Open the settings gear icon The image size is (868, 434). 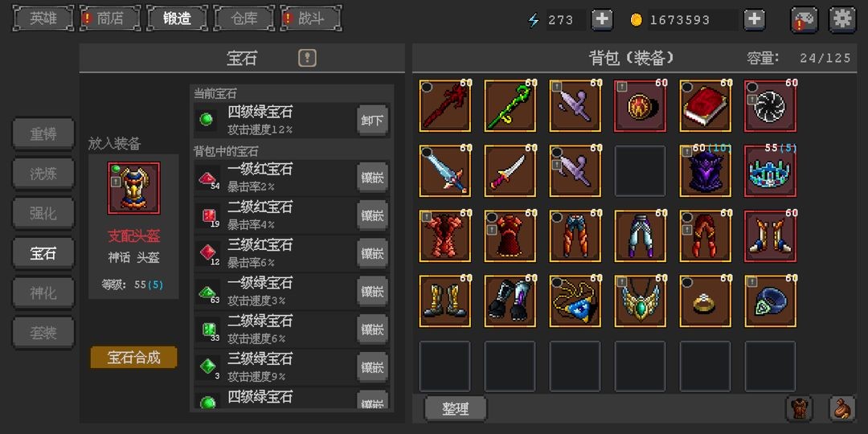(x=842, y=20)
